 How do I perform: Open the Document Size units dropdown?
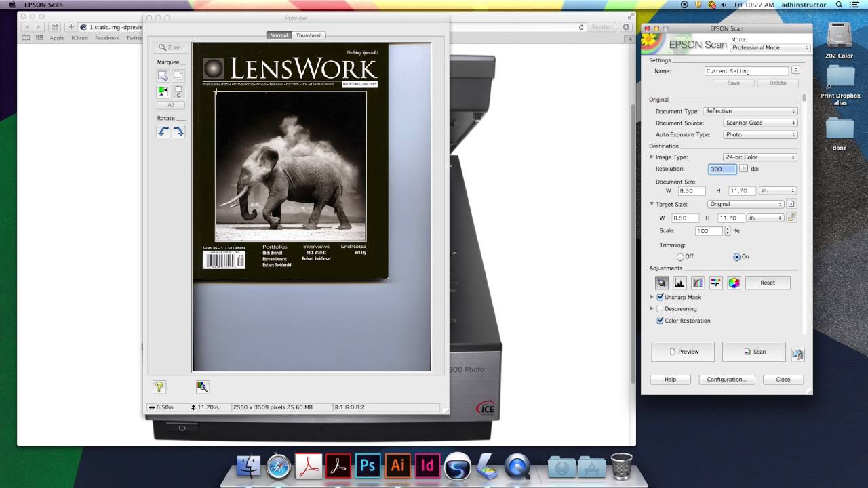(x=778, y=191)
